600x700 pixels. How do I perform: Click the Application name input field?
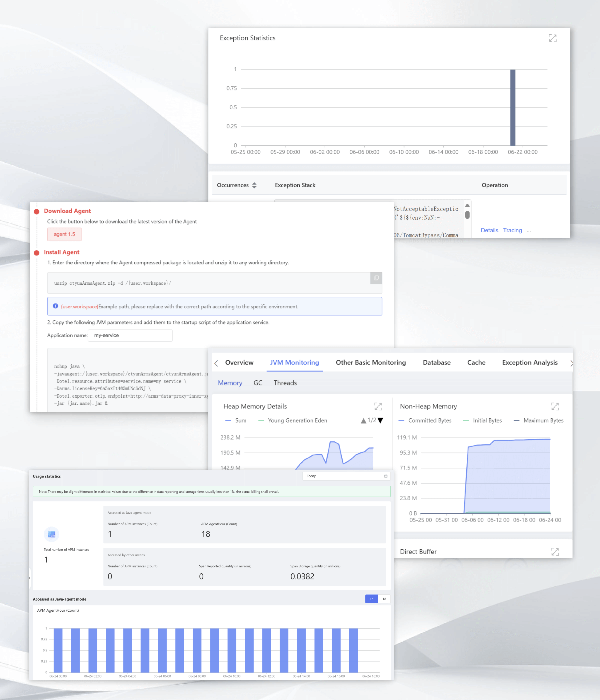point(130,335)
